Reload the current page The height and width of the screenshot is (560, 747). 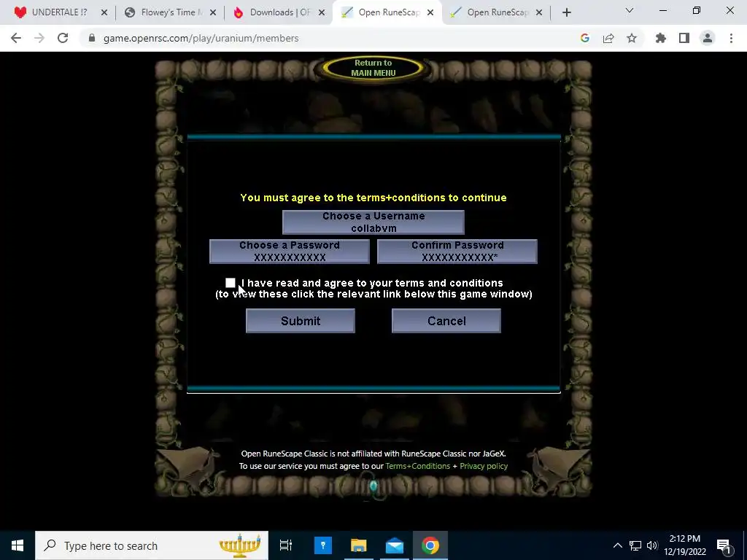[63, 38]
